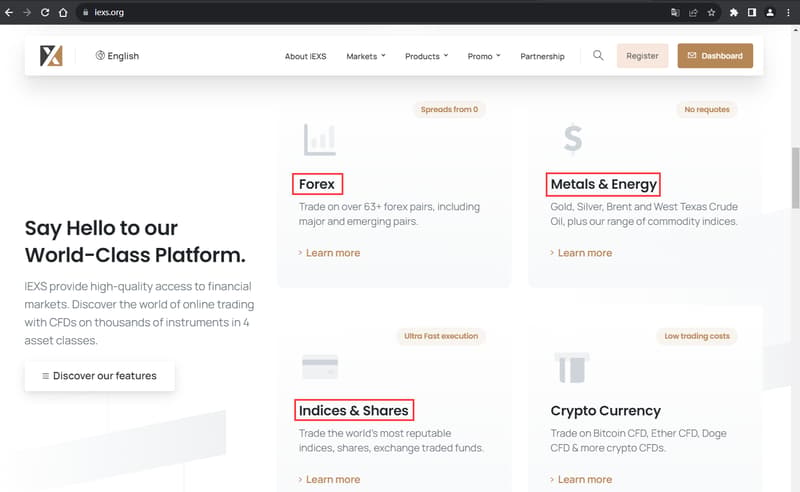
Task: Open Chrome three-dot menu
Action: (788, 12)
